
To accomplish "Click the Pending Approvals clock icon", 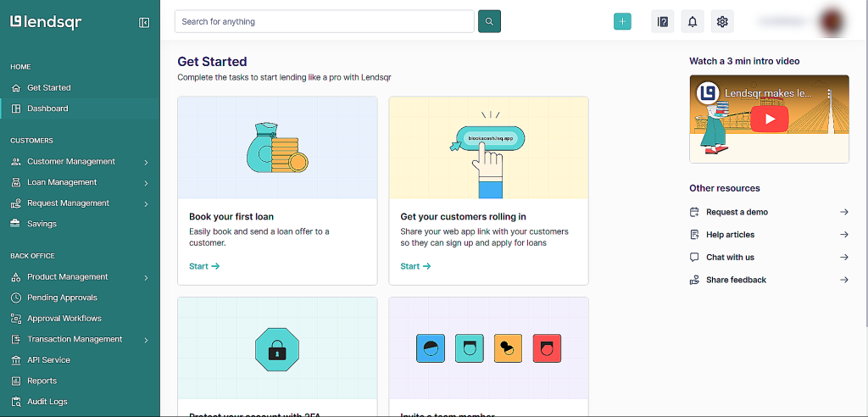I will (x=16, y=297).
